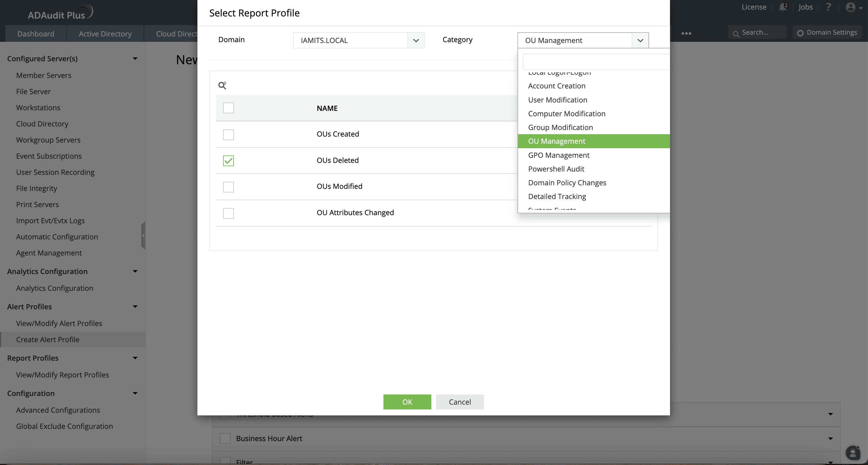This screenshot has width=868, height=465.
Task: Uncheck the OUs Deleted checkbox
Action: coord(229,160)
